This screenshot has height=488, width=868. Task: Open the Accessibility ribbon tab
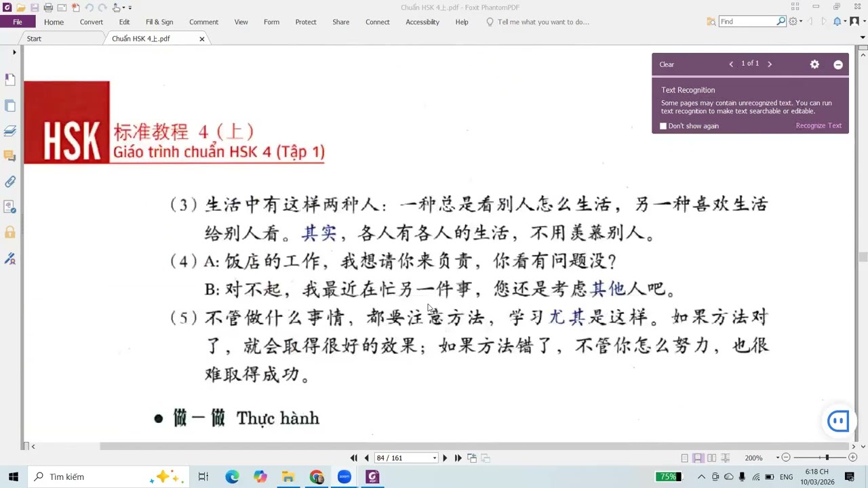422,22
